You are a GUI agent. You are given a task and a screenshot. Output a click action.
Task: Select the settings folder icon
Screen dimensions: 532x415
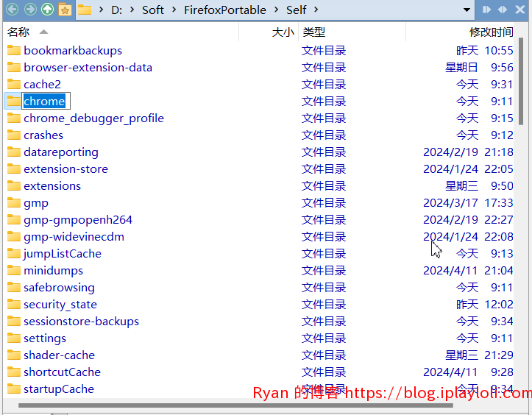pos(14,338)
